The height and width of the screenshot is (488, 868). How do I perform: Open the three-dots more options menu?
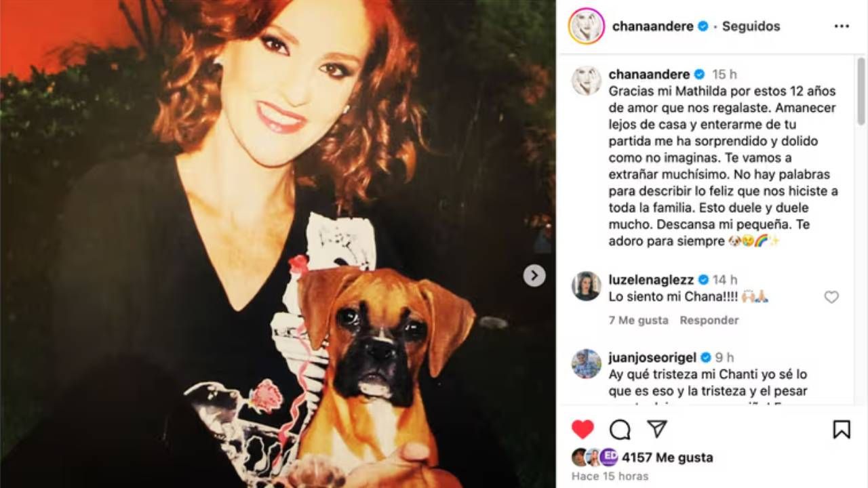[842, 26]
